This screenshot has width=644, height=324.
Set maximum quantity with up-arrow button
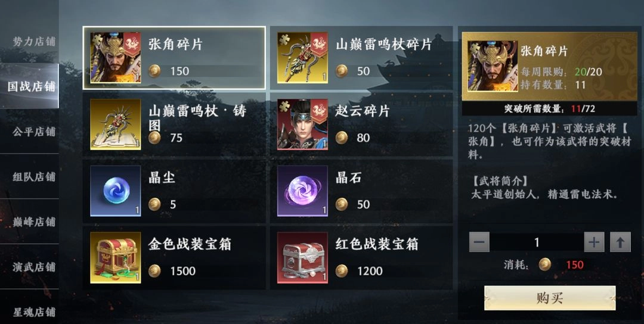(620, 242)
